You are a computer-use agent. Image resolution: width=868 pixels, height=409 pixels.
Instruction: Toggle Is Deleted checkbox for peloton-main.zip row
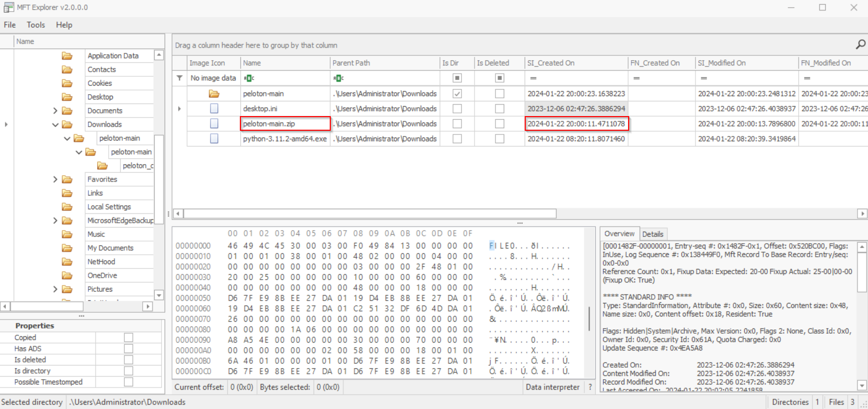(500, 123)
